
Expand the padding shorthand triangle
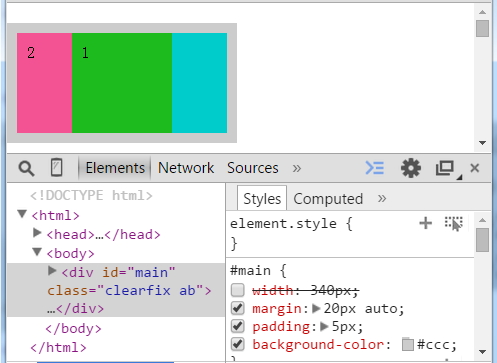pyautogui.click(x=324, y=326)
